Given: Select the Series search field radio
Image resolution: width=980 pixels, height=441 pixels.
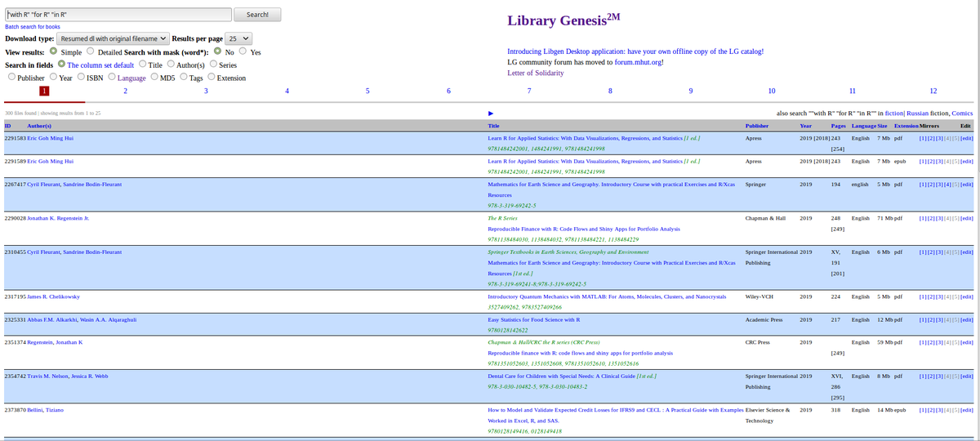Looking at the screenshot, I should pyautogui.click(x=213, y=65).
